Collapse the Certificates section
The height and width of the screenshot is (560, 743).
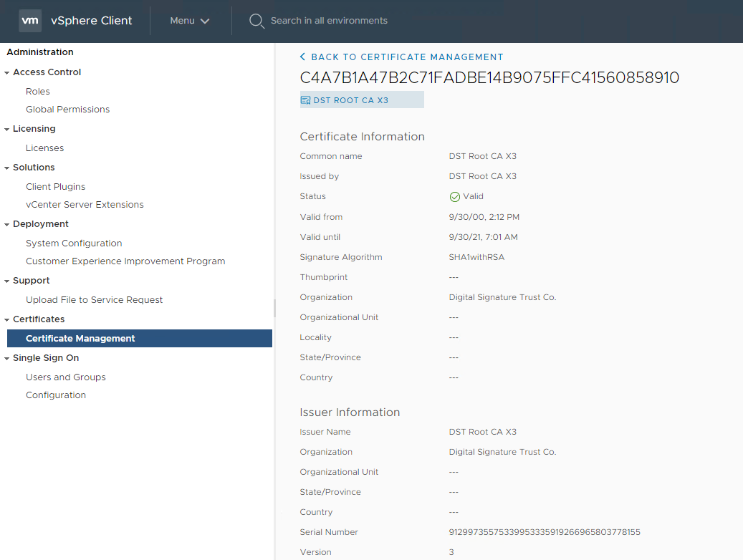(6, 320)
